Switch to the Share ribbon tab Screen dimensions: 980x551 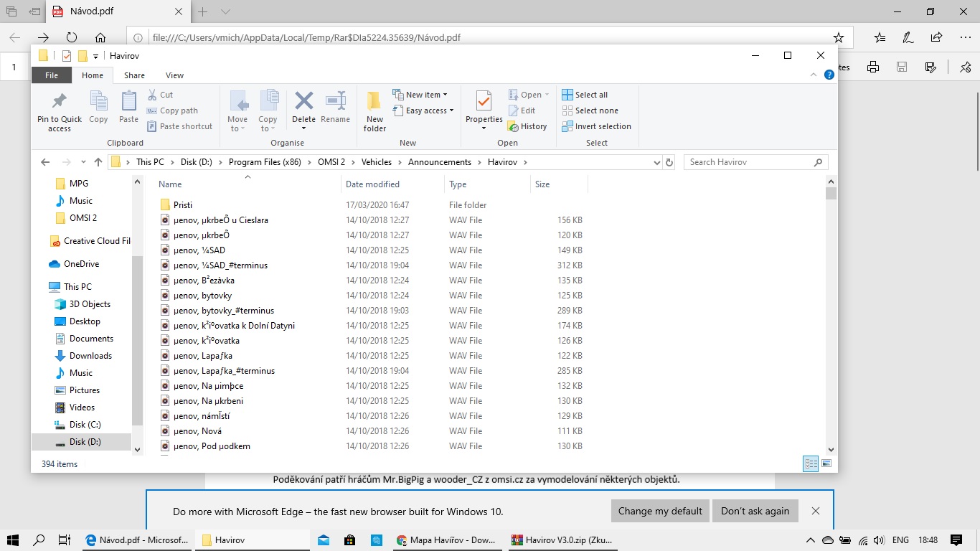pyautogui.click(x=134, y=75)
